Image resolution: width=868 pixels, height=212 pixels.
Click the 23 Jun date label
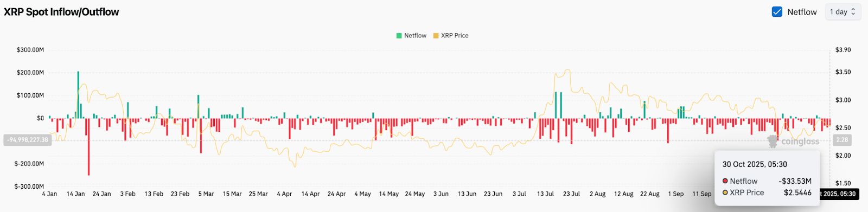pyautogui.click(x=493, y=194)
